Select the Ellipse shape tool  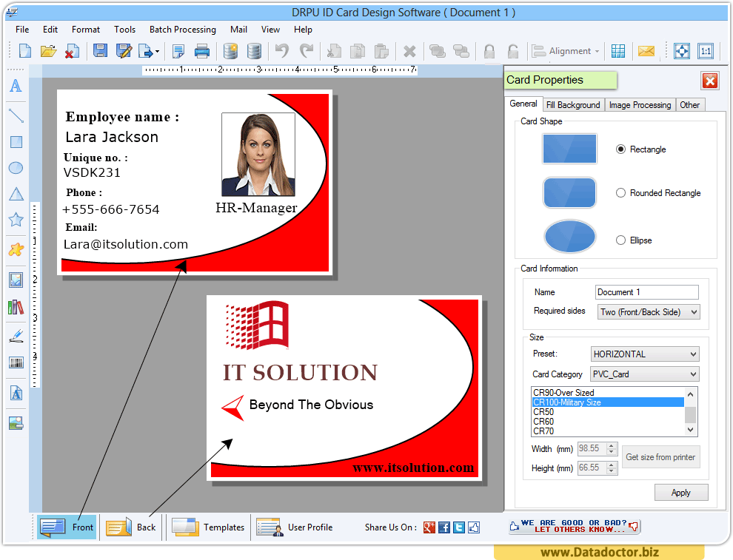click(16, 168)
